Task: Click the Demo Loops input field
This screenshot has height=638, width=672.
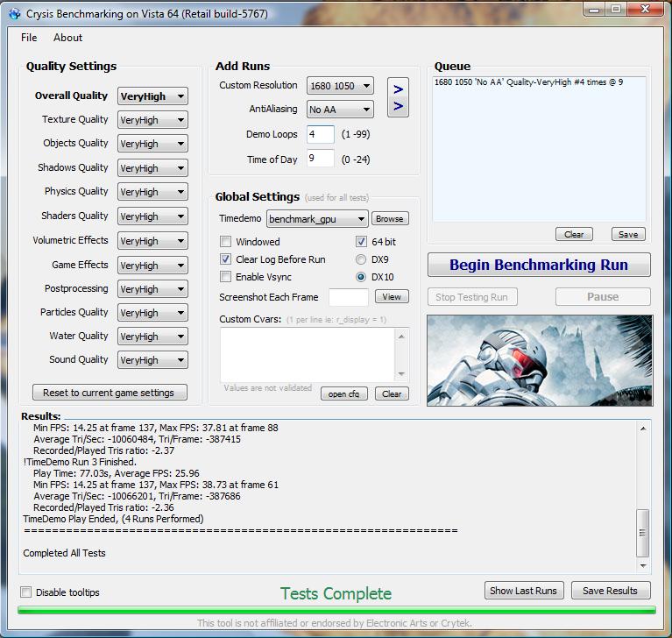Action: tap(321, 134)
